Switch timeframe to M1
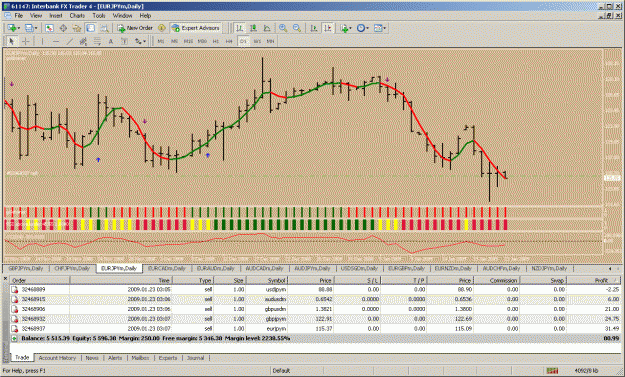Screen dimensions: 625x377 click(161, 41)
